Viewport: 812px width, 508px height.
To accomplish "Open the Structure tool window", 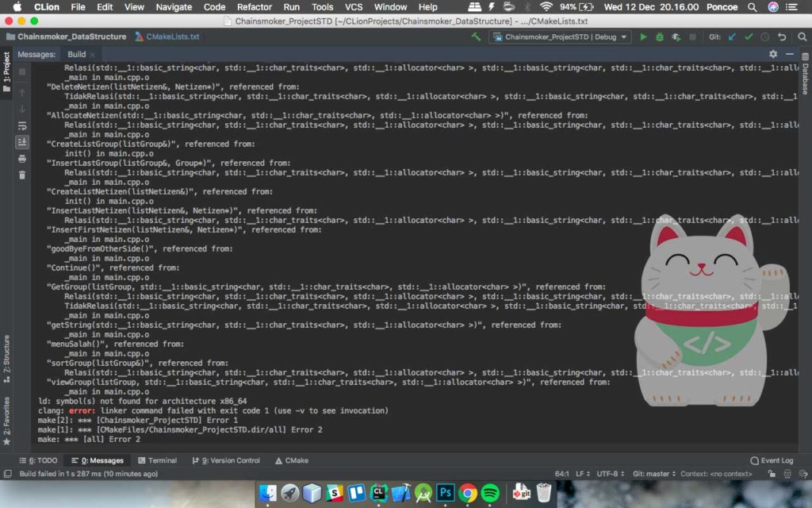I will tap(6, 359).
